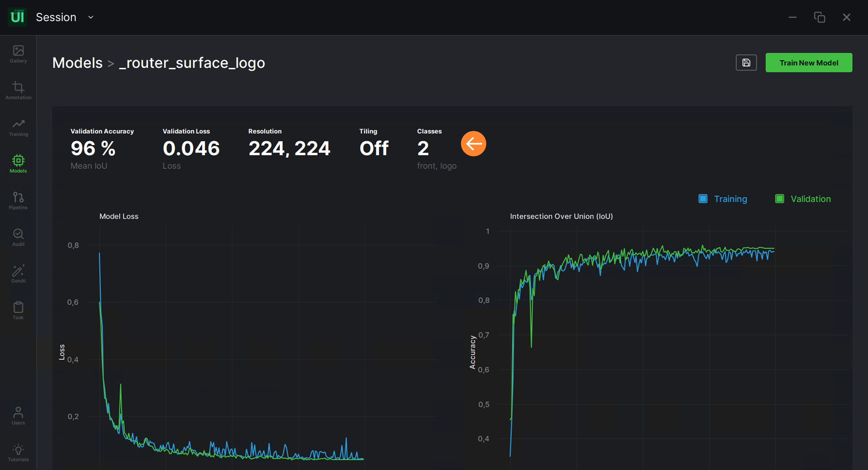Click the save disk icon button
Viewport: 868px width, 470px height.
pos(746,63)
